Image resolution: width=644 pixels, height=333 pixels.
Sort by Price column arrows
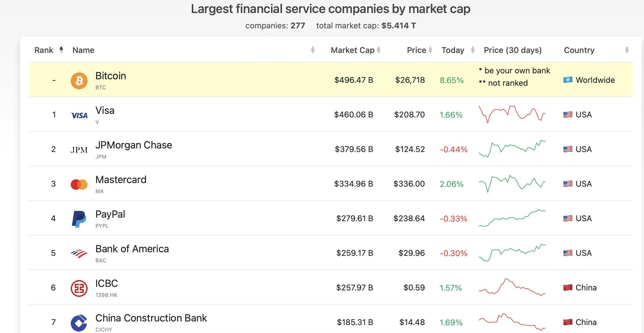[430, 50]
